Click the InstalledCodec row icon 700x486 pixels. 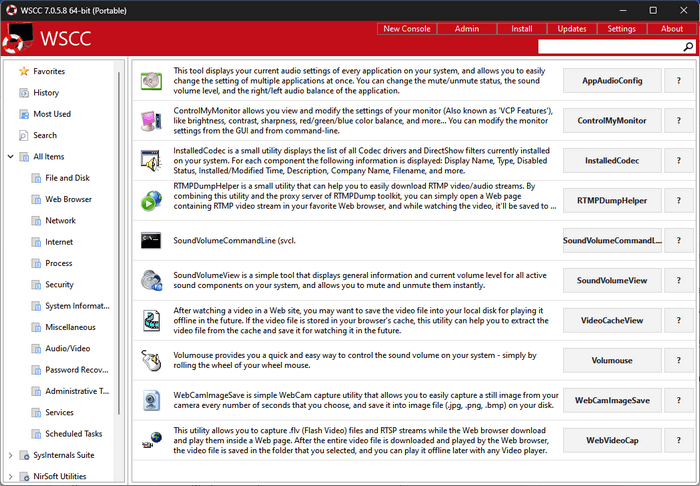[151, 161]
